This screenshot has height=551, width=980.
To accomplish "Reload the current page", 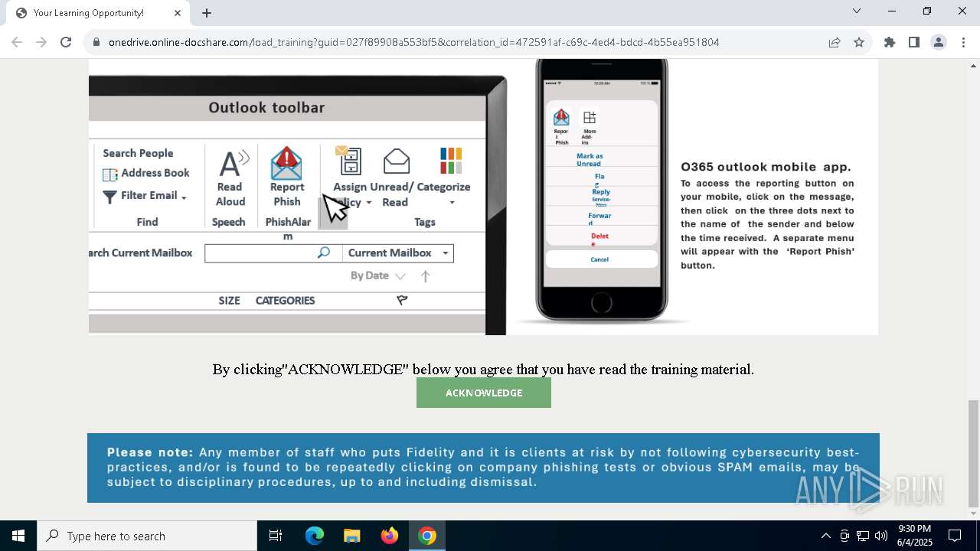I will (x=66, y=42).
